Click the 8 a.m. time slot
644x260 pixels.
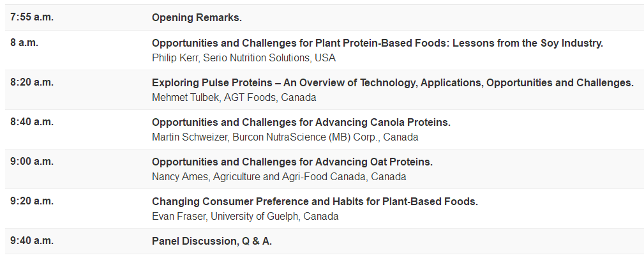point(24,43)
